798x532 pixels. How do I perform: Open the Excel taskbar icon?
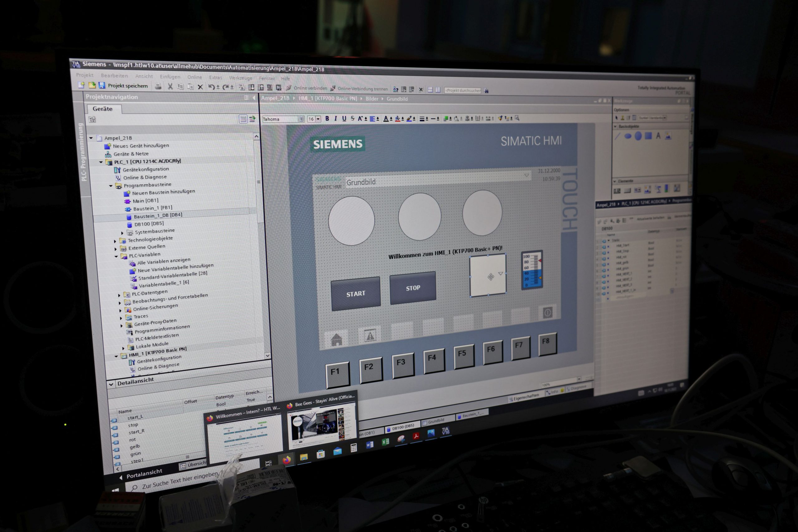[x=385, y=442]
